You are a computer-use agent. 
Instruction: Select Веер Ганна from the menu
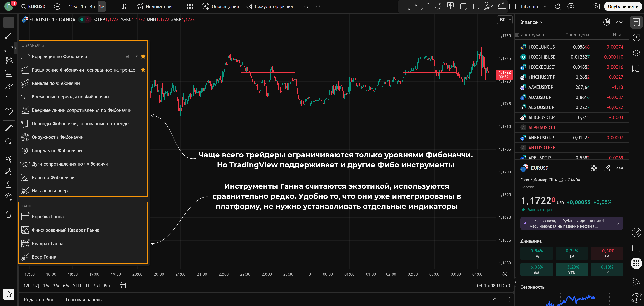point(44,257)
